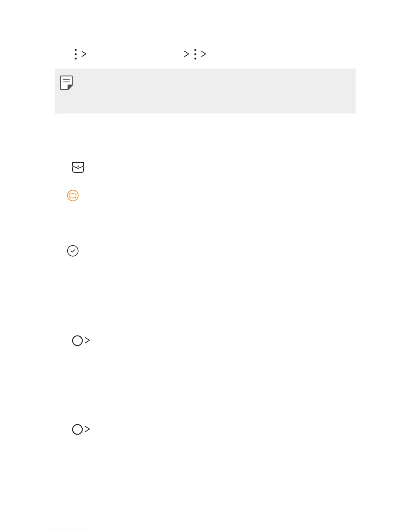The width and height of the screenshot is (411, 532).
Task: Toggle the circled checkmark icon
Action: pos(73,251)
